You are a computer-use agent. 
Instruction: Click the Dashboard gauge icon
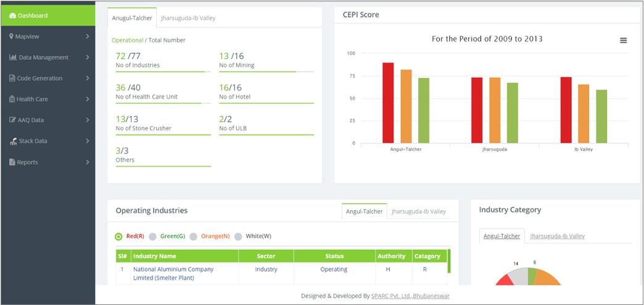[12, 15]
